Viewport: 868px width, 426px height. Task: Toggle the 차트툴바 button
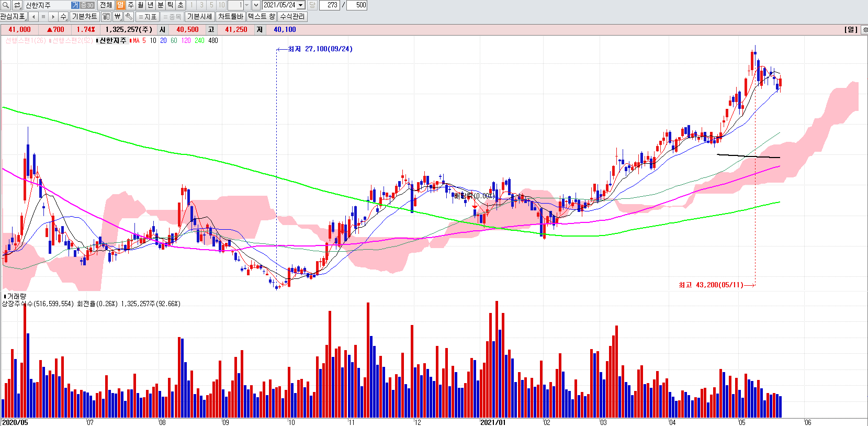[231, 16]
